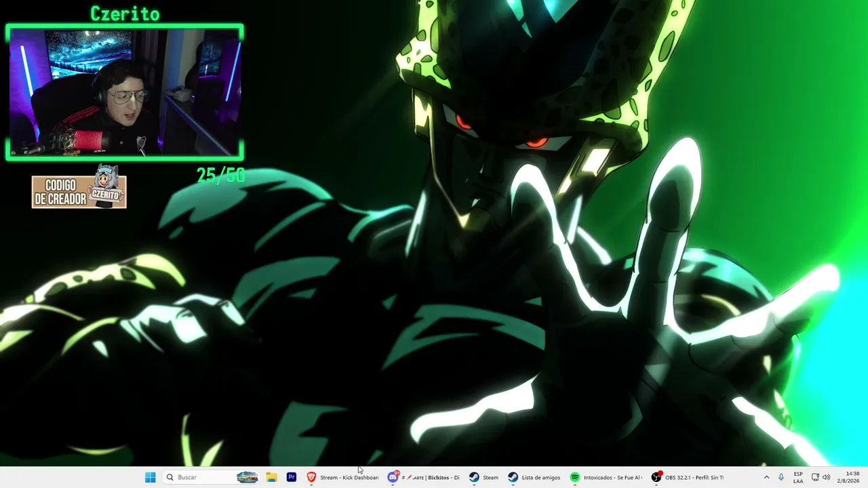Open Steam Lista de amigos window
Viewport: 868px width, 488px height.
(x=534, y=477)
